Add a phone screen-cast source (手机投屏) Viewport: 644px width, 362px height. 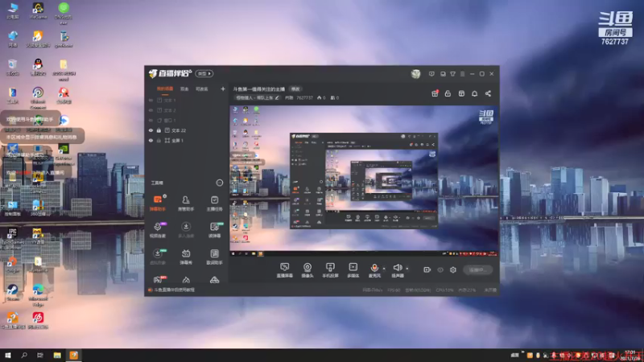pos(330,270)
